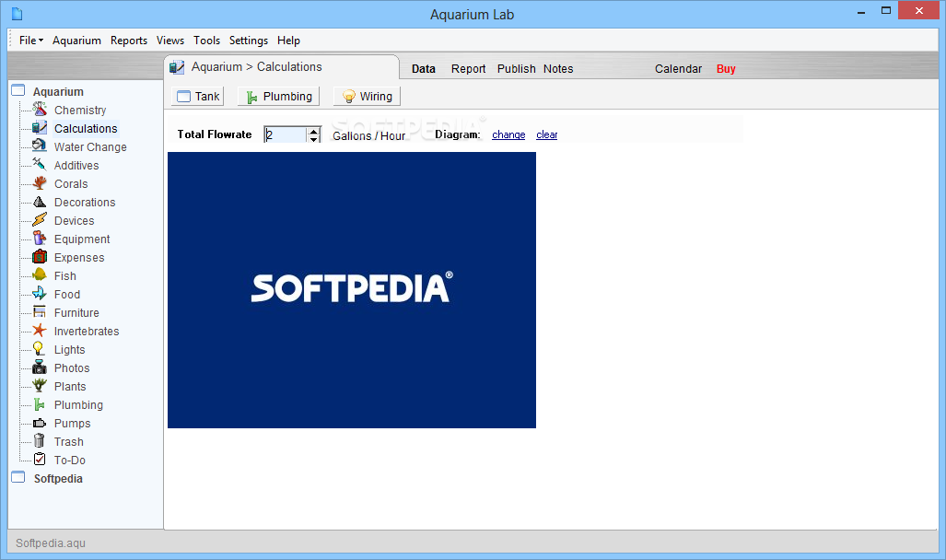This screenshot has width=946, height=560.
Task: Open the Tools menu
Action: click(x=206, y=41)
